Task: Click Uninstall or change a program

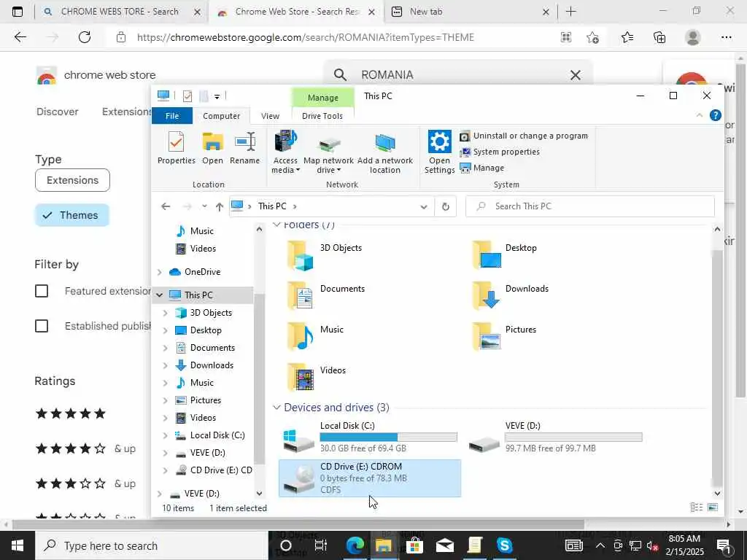Action: 524,136
